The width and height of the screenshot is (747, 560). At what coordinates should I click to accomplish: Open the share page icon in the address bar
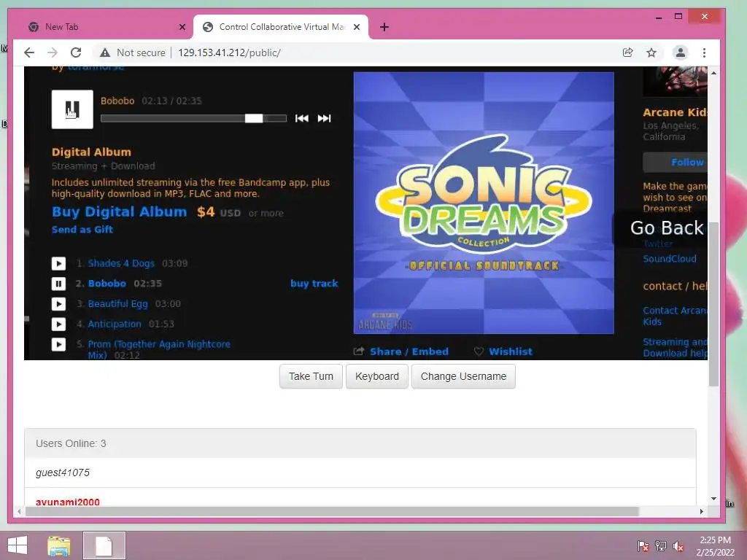pos(628,52)
